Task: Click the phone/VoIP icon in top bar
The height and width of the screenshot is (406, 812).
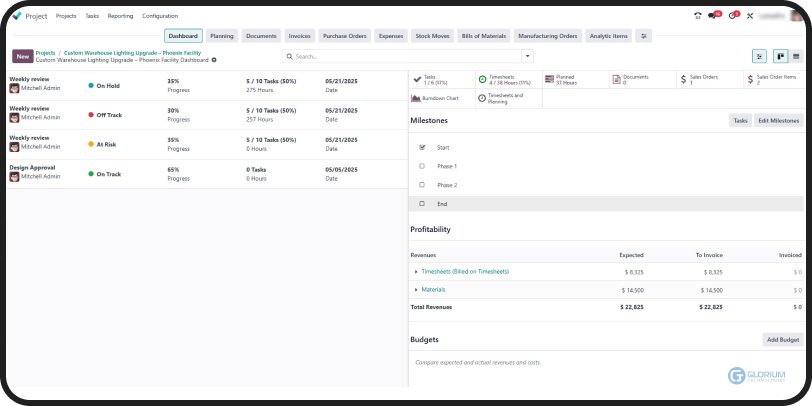Action: coord(697,16)
